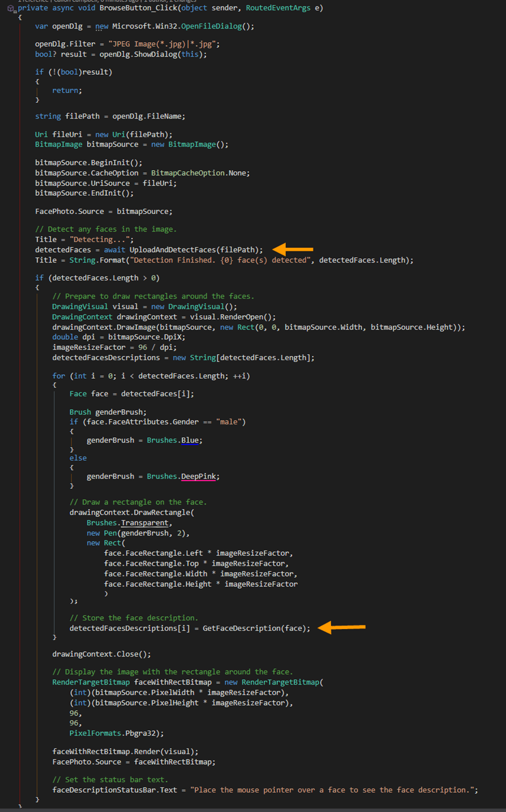Viewport: 506px width, 812px height.
Task: Click the method icon beside BrowseButton_Click
Action: pyautogui.click(x=10, y=9)
